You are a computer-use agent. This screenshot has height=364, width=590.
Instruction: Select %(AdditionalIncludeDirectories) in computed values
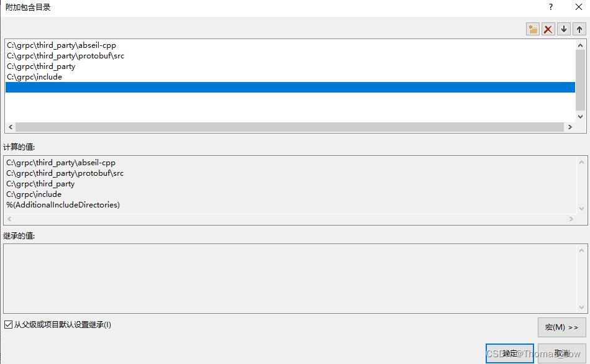pos(56,204)
